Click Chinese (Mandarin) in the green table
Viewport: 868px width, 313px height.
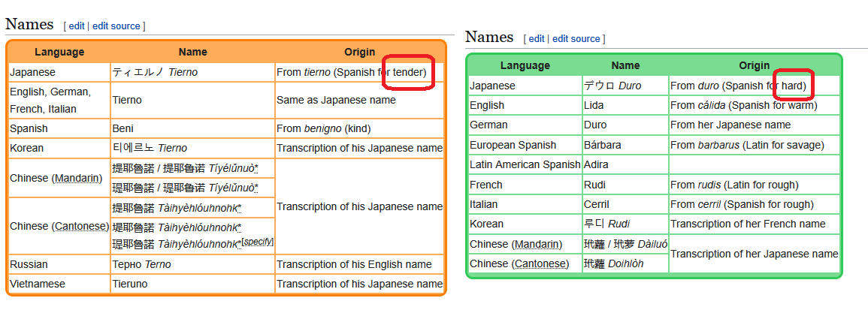point(525,244)
